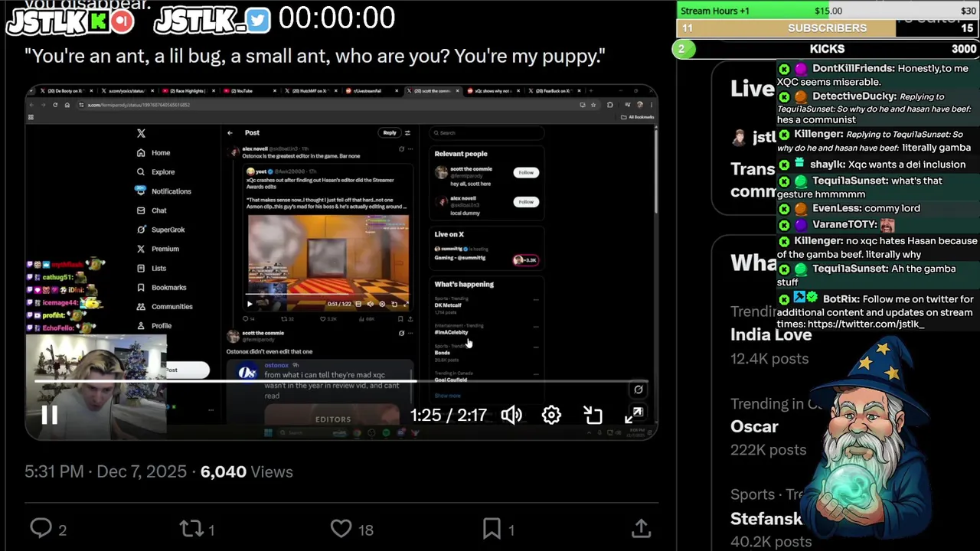Open Chat in the recorded X sidebar

(151, 210)
